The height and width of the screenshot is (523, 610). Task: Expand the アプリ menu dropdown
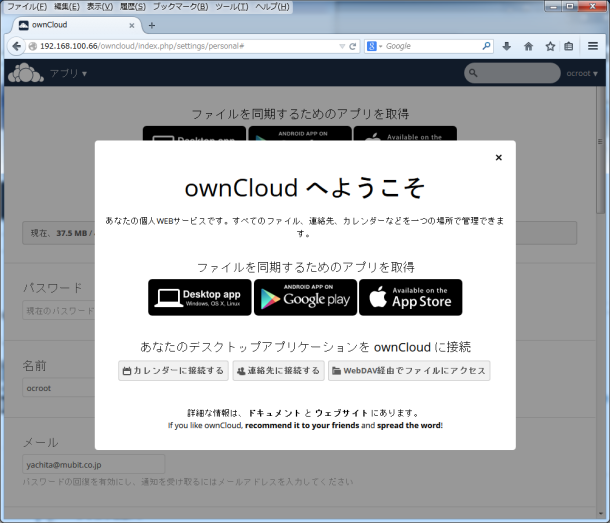click(68, 73)
